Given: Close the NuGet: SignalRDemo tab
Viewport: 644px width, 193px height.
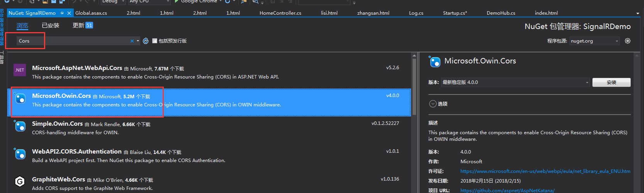Looking at the screenshot, I should point(69,13).
